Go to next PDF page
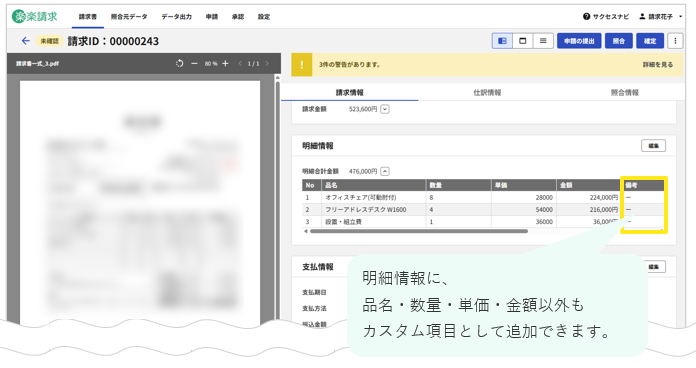This screenshot has height=368, width=696. (267, 63)
